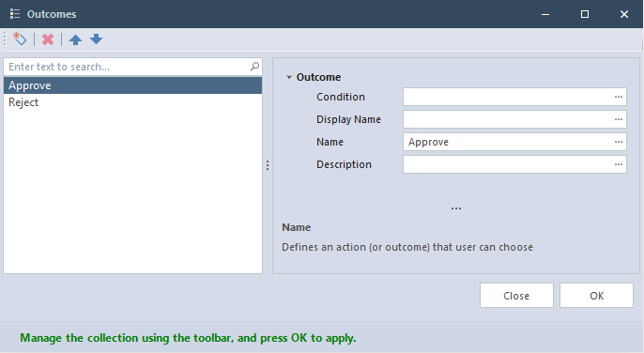Close the Outcomes window with X
644x353 pixels.
[624, 14]
